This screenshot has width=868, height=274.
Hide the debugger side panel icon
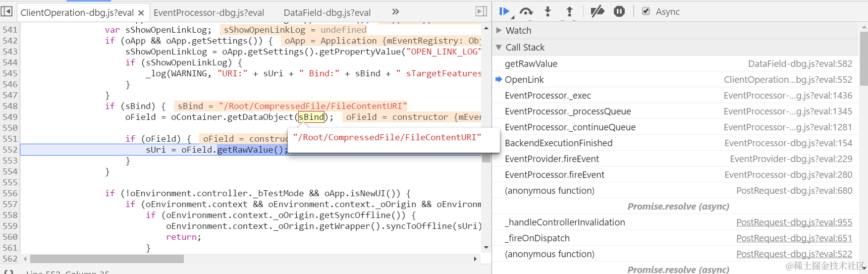pyautogui.click(x=481, y=11)
